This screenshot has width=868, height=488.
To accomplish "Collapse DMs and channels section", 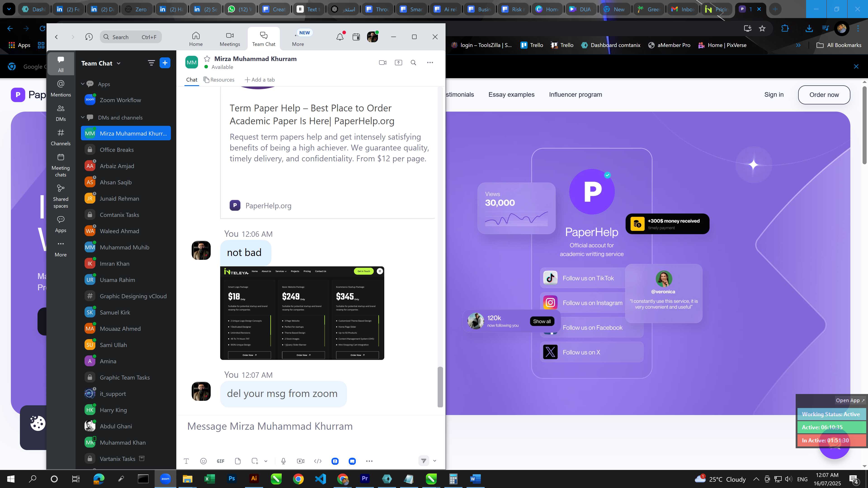I will point(83,117).
